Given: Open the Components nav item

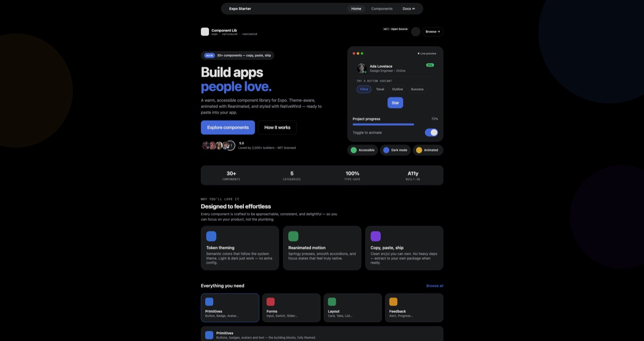Looking at the screenshot, I should (382, 9).
